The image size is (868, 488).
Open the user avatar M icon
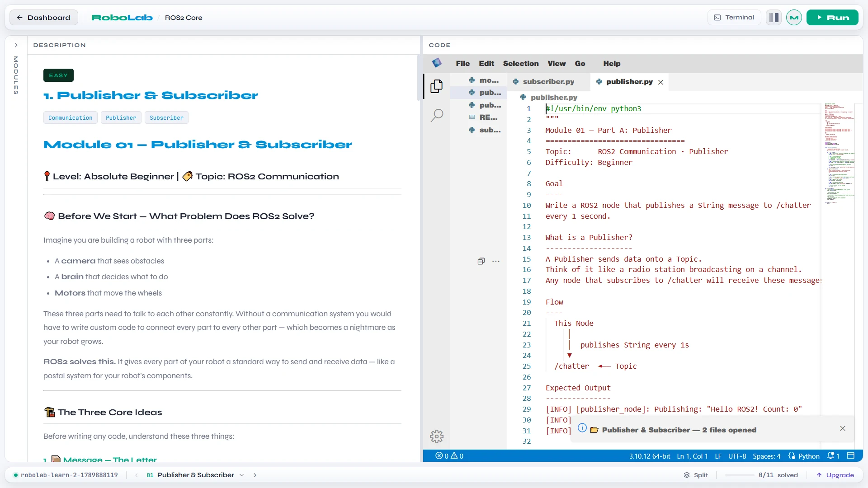tap(794, 18)
